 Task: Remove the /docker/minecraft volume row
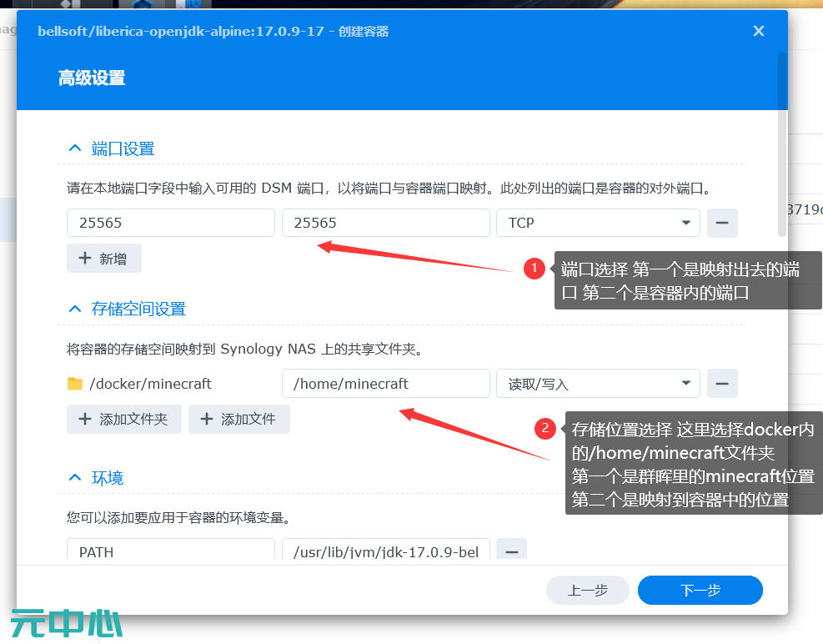[722, 384]
